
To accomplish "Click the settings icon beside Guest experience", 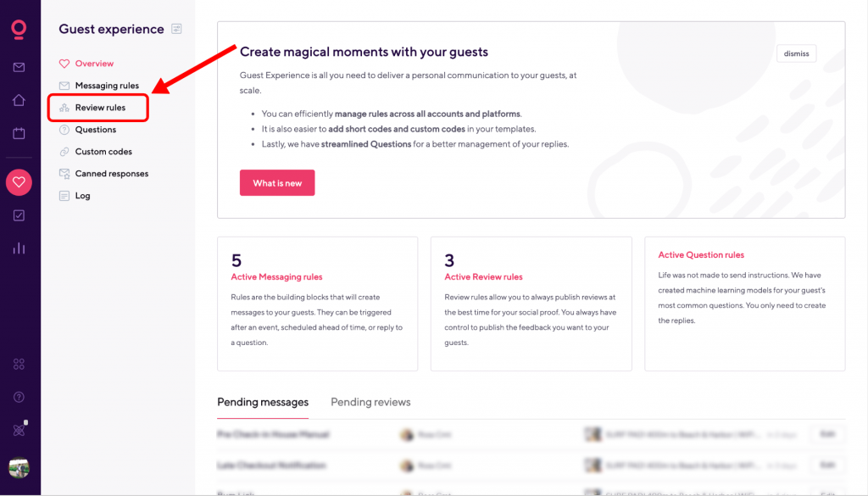I will point(176,29).
